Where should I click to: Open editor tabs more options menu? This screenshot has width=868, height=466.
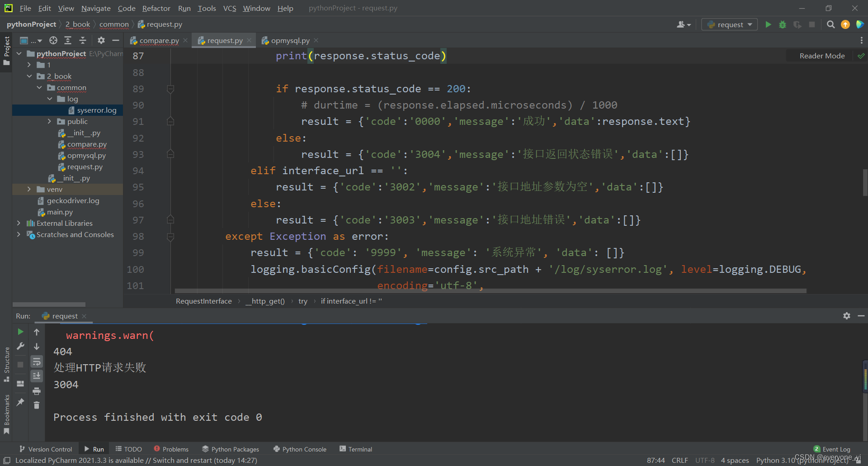[861, 40]
